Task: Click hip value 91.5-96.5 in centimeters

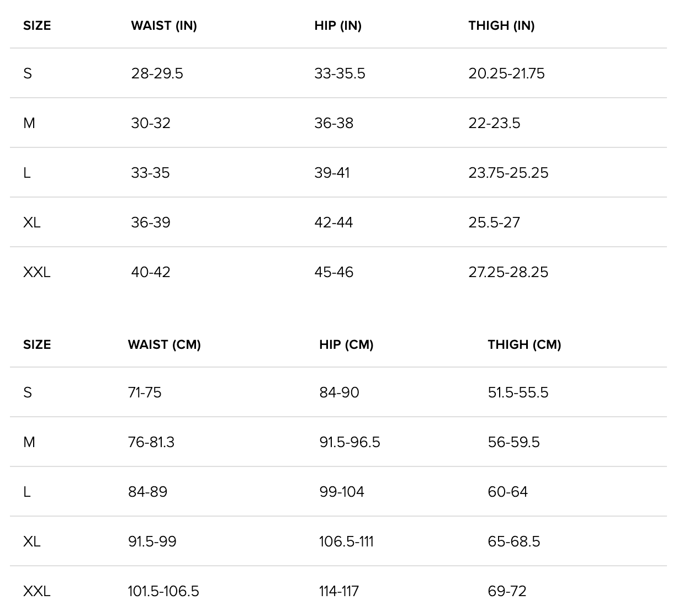Action: click(x=349, y=442)
